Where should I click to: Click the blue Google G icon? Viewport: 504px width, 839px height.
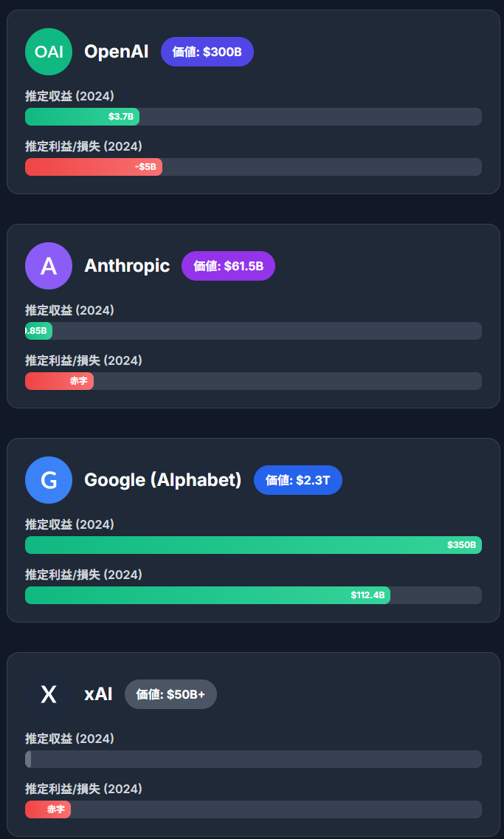[x=49, y=480]
